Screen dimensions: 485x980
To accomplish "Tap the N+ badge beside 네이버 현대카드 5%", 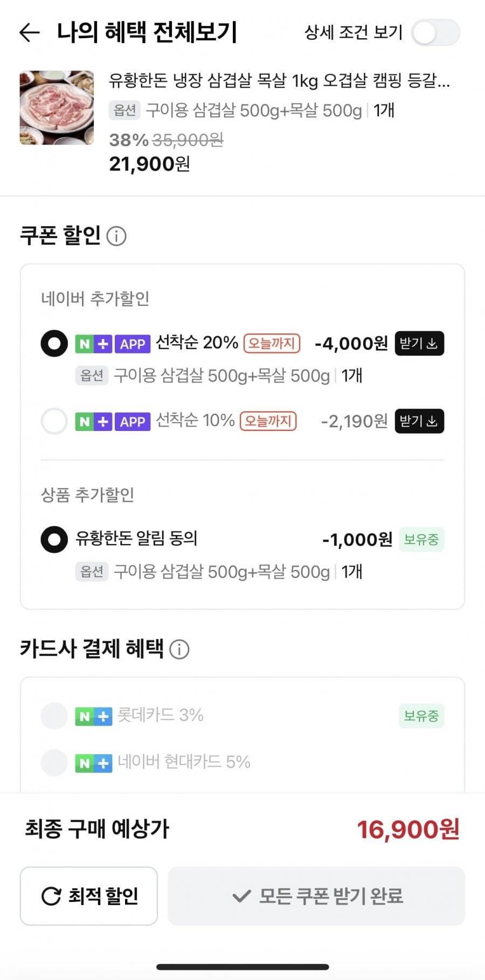I will point(94,763).
